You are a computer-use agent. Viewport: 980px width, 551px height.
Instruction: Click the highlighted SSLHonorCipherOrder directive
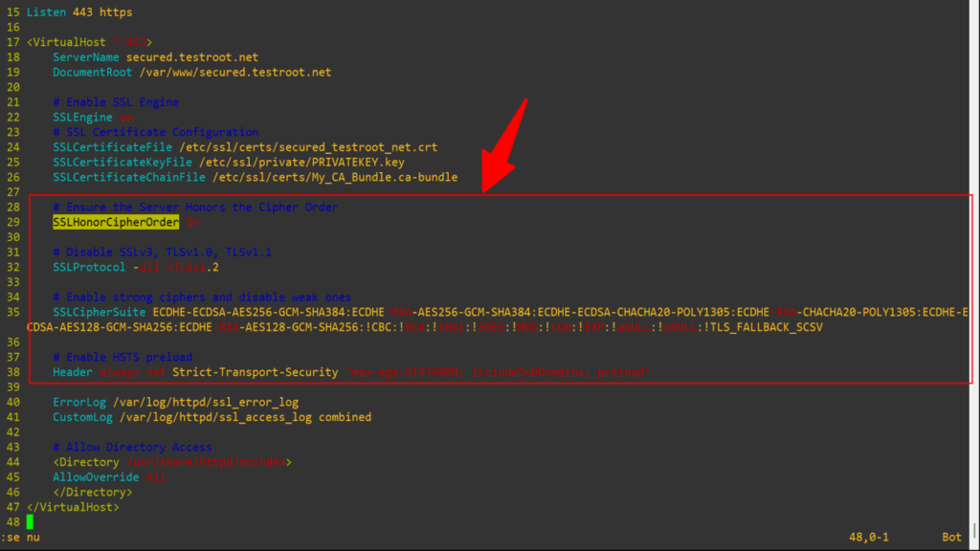pyautogui.click(x=115, y=222)
